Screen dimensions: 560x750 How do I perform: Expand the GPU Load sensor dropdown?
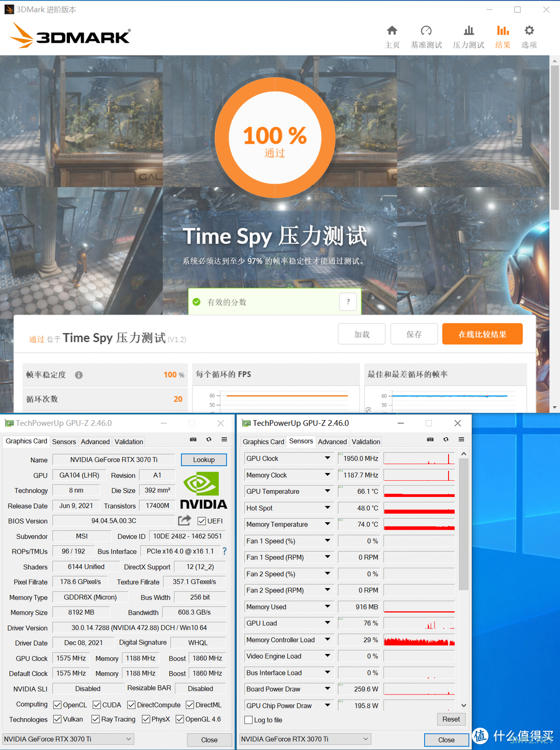(328, 623)
